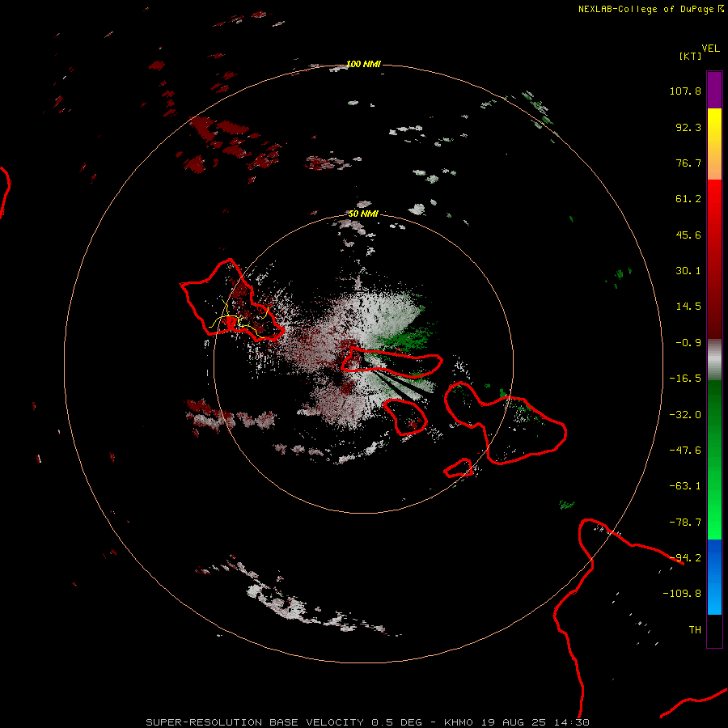Click the Super-Resolution Base Velocity caption text
The width and height of the screenshot is (728, 728).
(x=368, y=722)
